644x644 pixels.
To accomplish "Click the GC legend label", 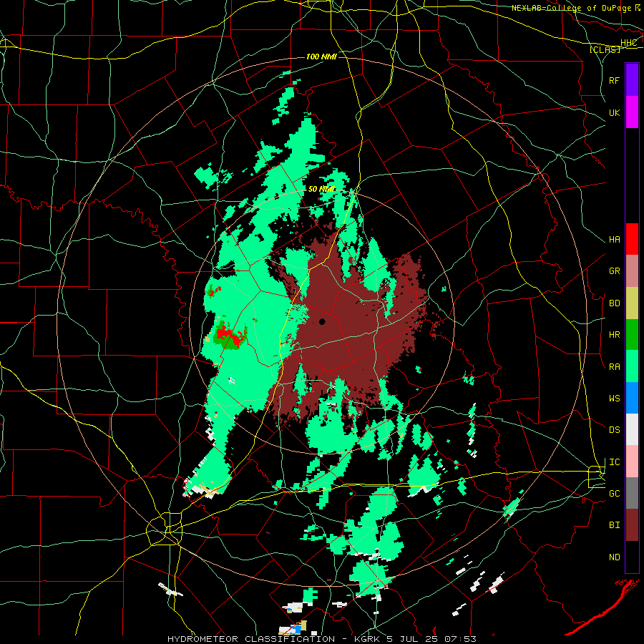I will [x=614, y=494].
